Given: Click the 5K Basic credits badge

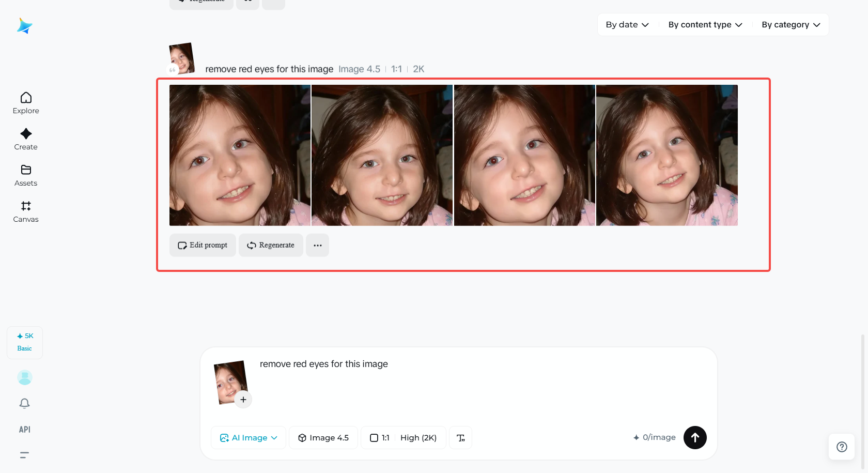Looking at the screenshot, I should coord(24,342).
